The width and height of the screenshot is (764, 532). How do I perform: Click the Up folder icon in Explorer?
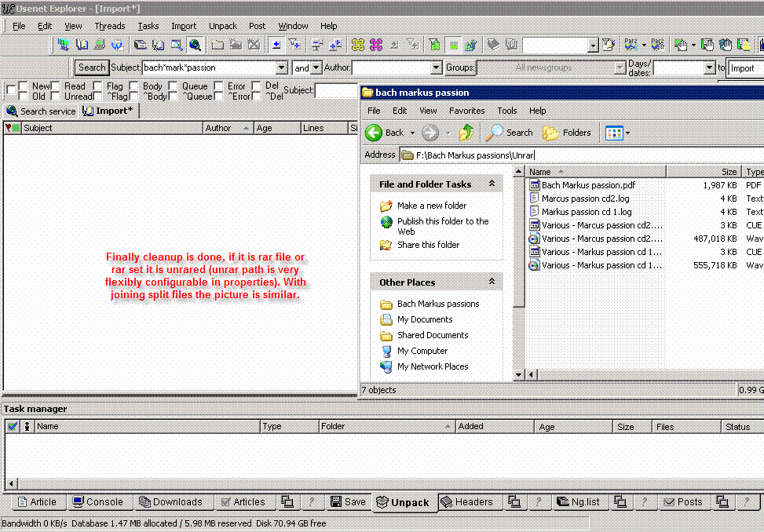point(467,133)
